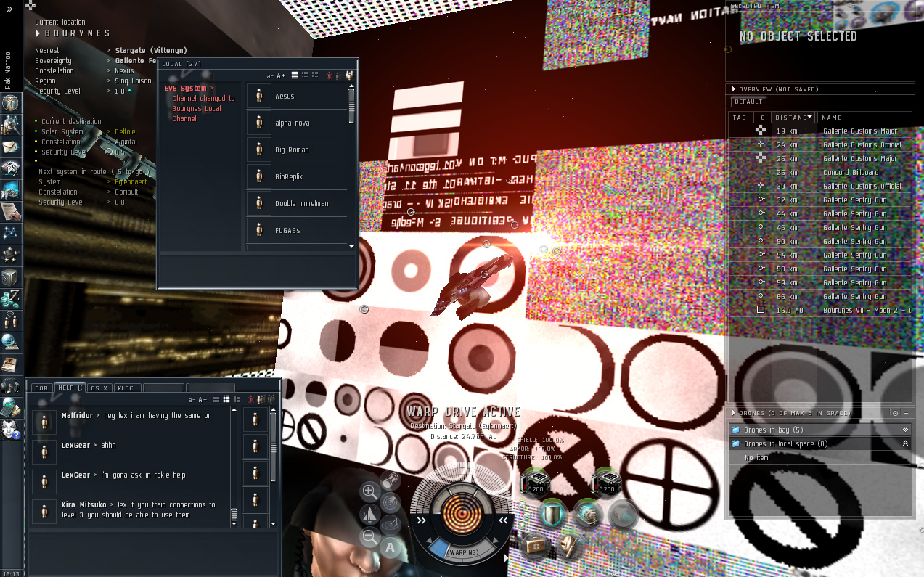Activate the shield hardener module
Screen dimensions: 924x577
[x=552, y=514]
